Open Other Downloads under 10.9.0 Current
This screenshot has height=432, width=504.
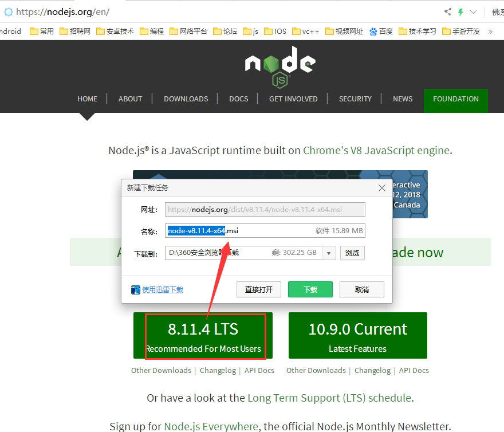tap(316, 371)
